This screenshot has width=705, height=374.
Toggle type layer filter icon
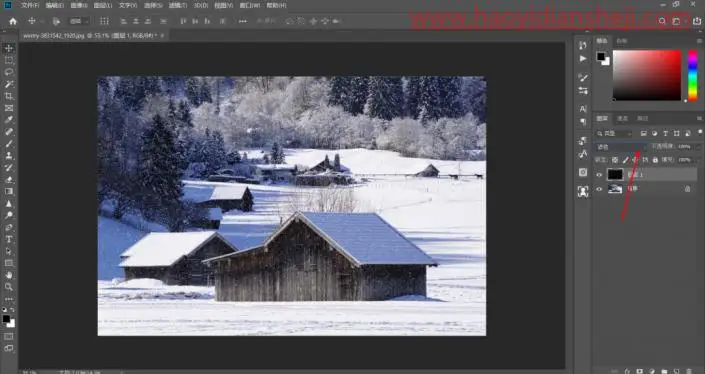click(x=666, y=134)
